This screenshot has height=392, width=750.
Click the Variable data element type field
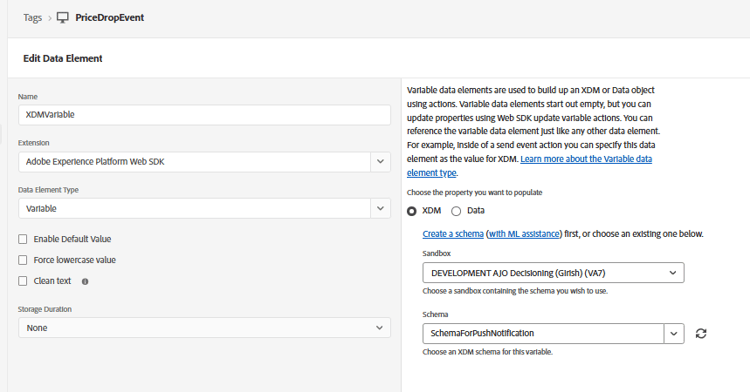tap(194, 208)
